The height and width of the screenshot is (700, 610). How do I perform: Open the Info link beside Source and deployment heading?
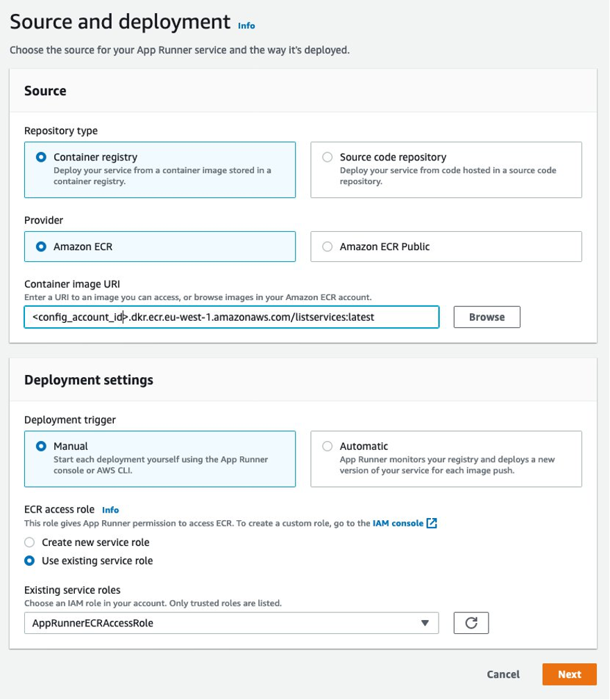(x=246, y=26)
